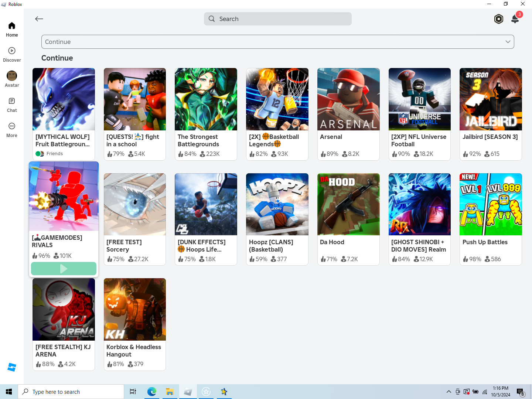
Task: Open the Fruit Battlegrounds game thumbnail
Action: tap(64, 99)
